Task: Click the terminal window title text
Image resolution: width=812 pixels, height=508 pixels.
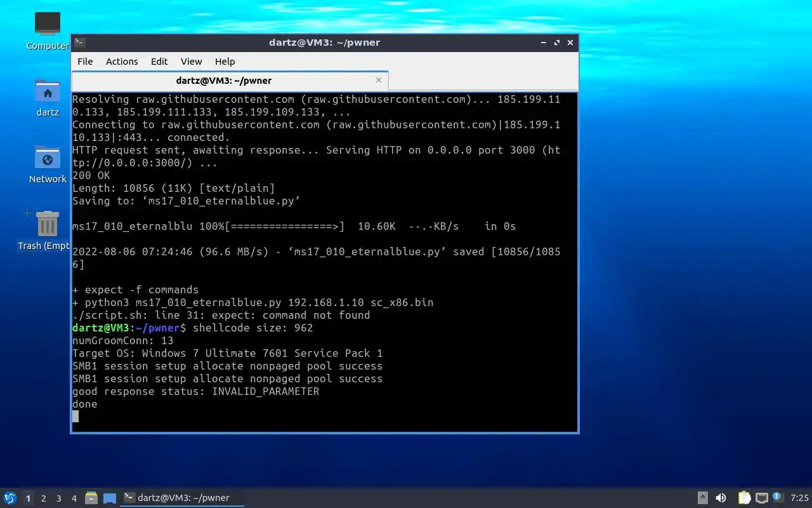Action: click(x=324, y=43)
